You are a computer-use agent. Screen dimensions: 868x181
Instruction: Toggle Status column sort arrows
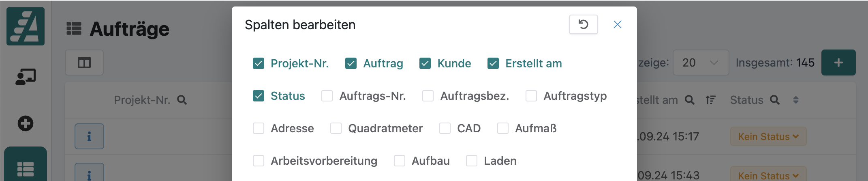click(795, 100)
